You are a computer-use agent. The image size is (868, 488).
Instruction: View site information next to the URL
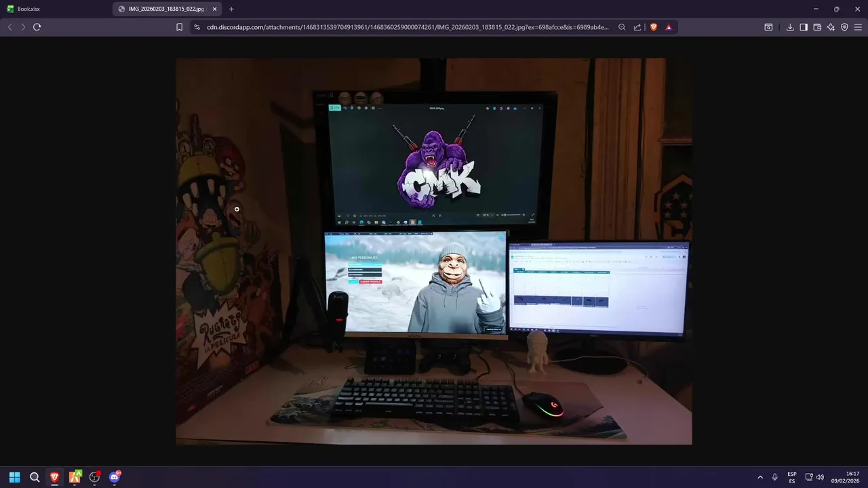197,27
